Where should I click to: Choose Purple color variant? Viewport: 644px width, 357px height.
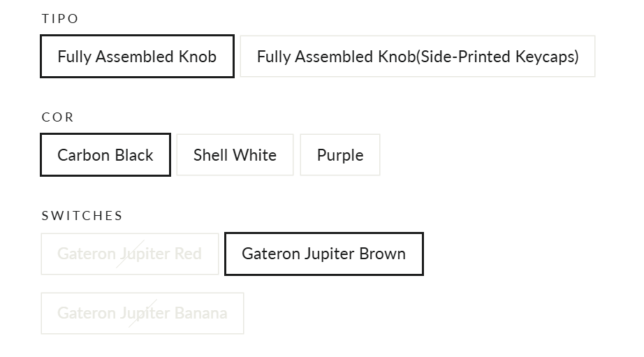point(339,155)
